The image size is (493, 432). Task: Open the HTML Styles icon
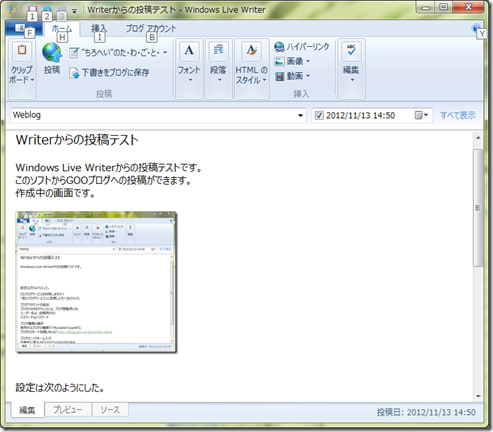[x=251, y=51]
